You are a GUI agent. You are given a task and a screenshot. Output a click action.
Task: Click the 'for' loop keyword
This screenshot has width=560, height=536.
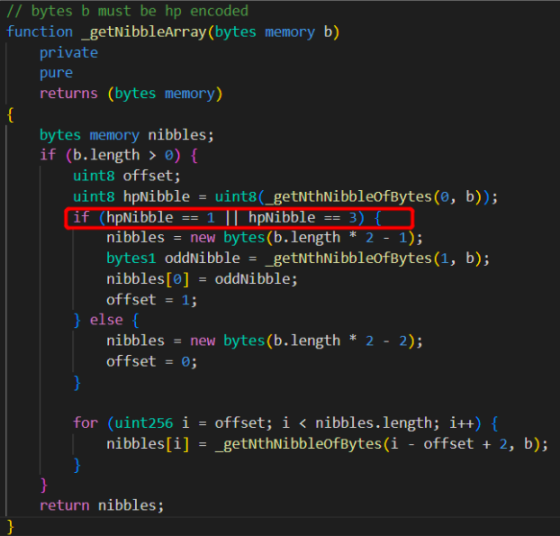[85, 423]
